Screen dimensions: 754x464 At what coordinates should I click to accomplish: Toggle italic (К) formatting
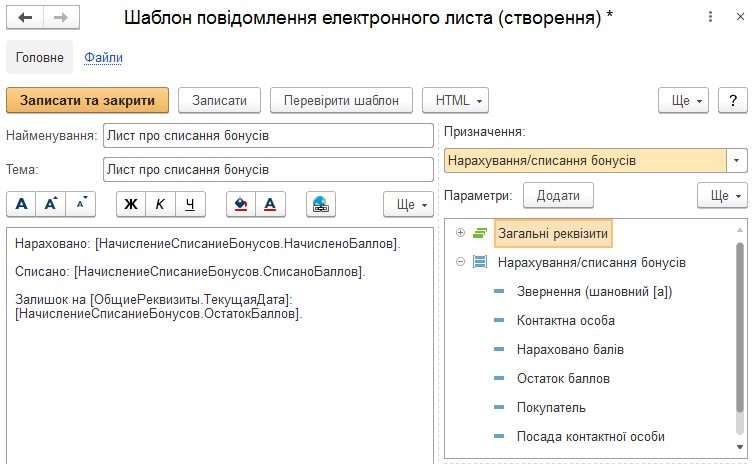point(160,204)
